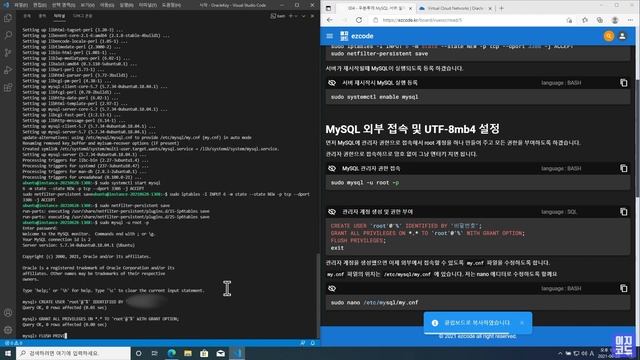Open the second menu in VS Code menu bar
The width and height of the screenshot is (640, 360).
click(x=40, y=5)
